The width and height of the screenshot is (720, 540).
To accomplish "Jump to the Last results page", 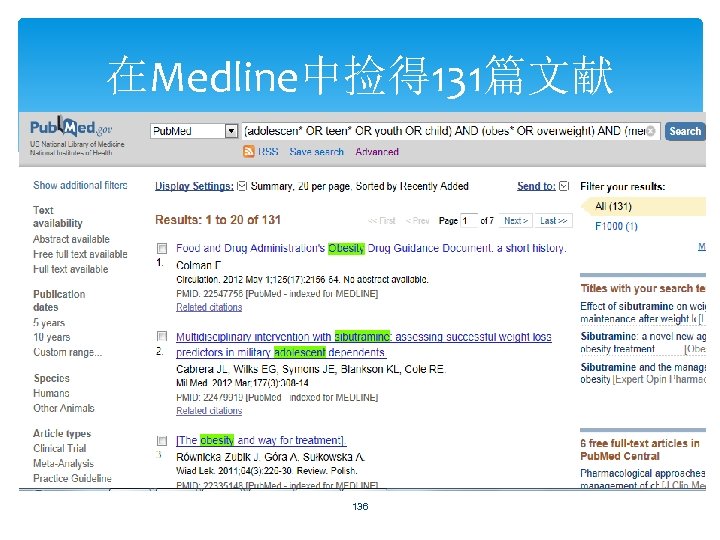I will point(553,221).
